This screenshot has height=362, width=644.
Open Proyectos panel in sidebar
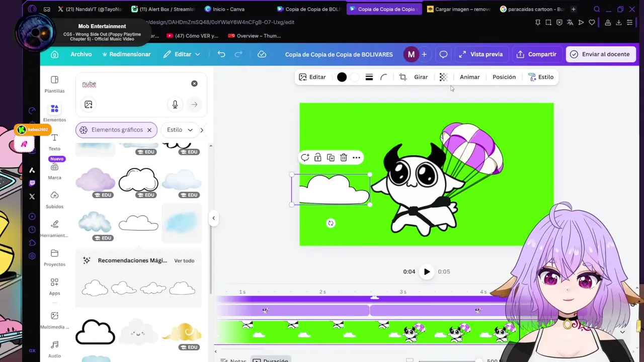point(54,258)
